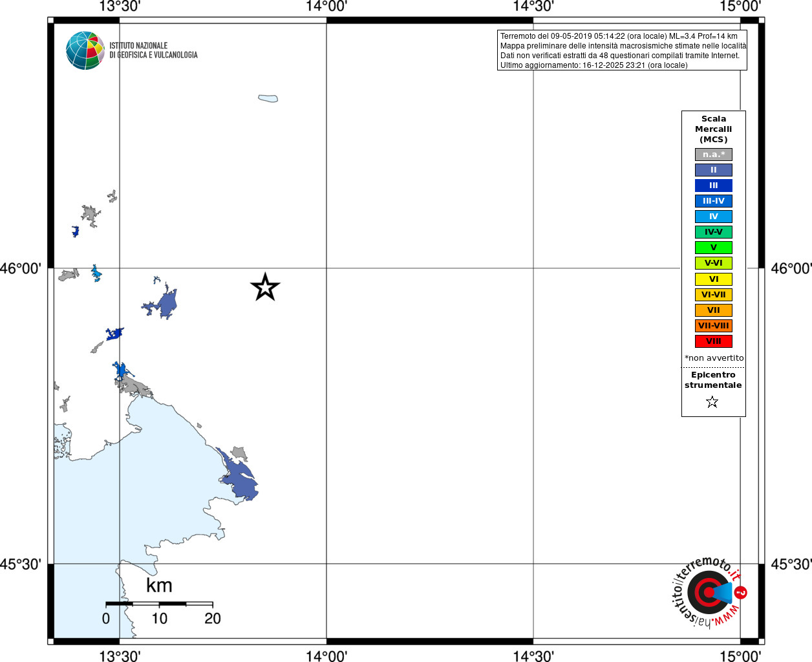
Task: Select the V-VI legend swatch
Action: 714,263
